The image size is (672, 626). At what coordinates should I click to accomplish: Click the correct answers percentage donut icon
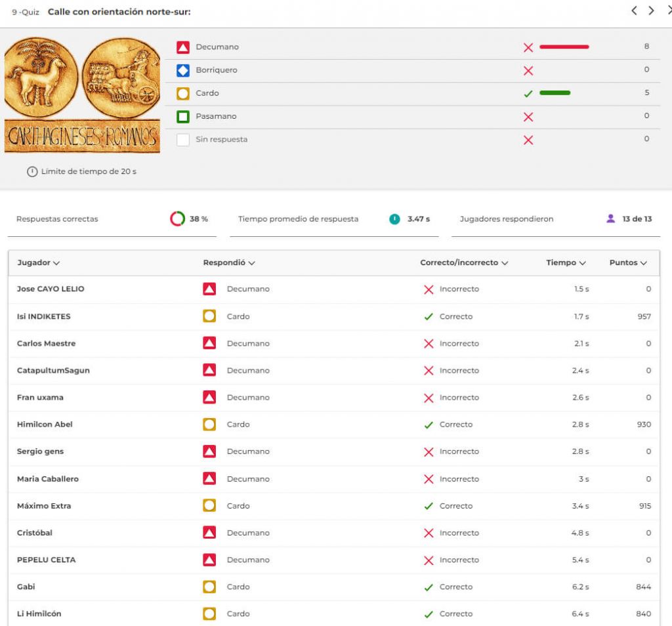point(177,219)
